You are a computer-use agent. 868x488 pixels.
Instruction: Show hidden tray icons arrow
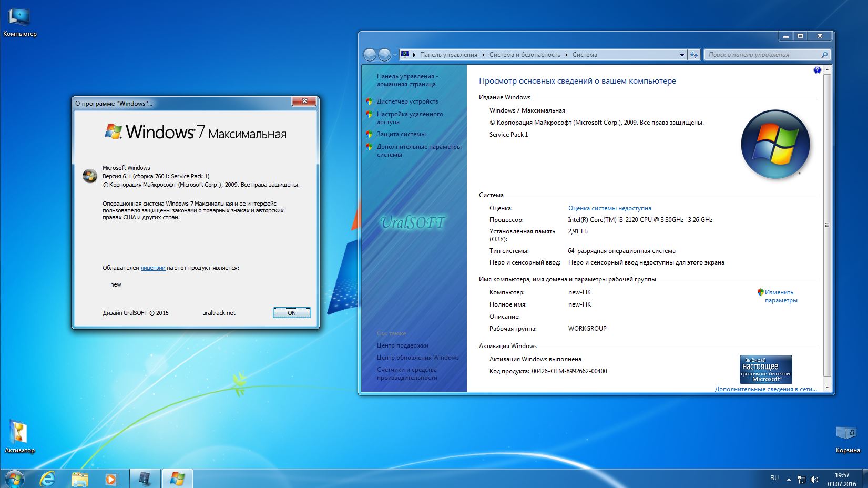[x=789, y=479]
